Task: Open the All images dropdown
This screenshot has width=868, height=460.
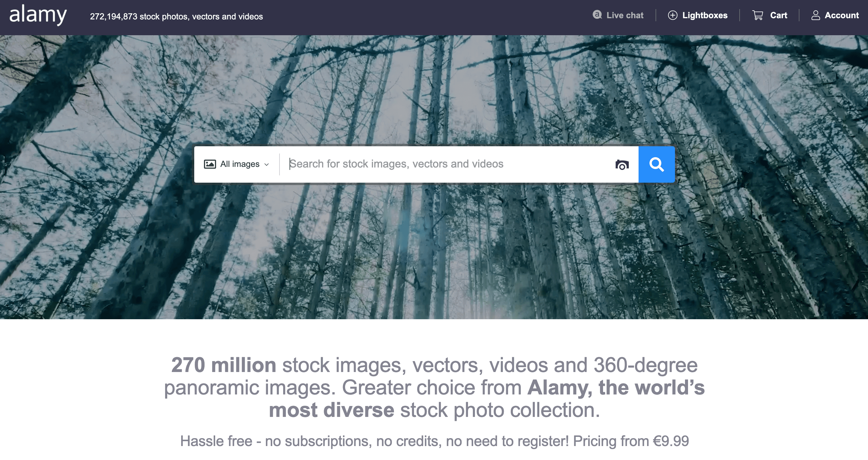Action: pos(239,164)
